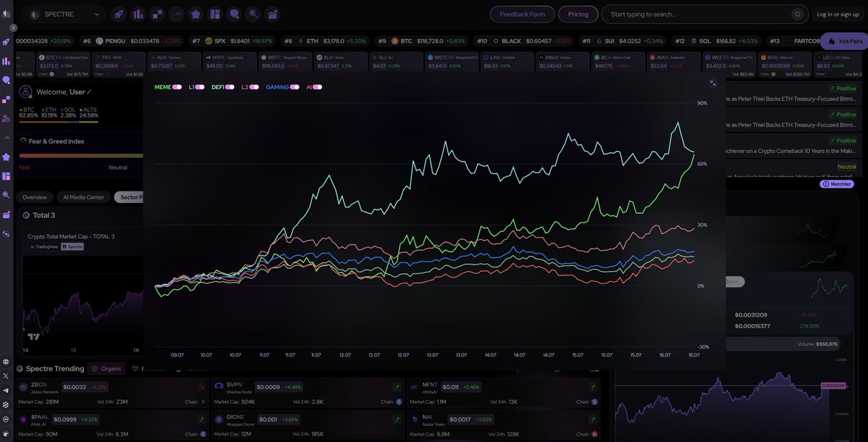Open the X (Twitter) icon in sidebar
Viewport: 868px width, 442px height.
pyautogui.click(x=6, y=376)
